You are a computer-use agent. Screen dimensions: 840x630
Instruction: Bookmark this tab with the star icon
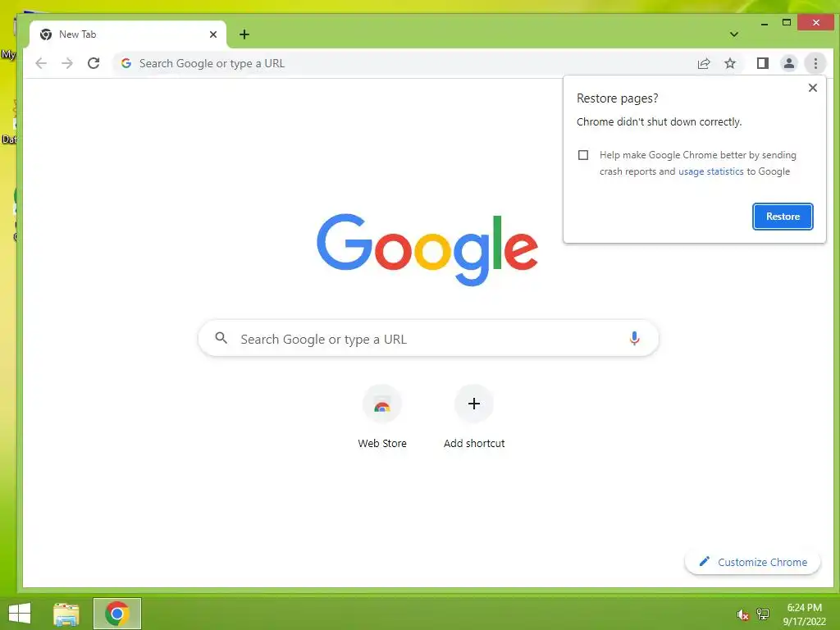point(729,63)
